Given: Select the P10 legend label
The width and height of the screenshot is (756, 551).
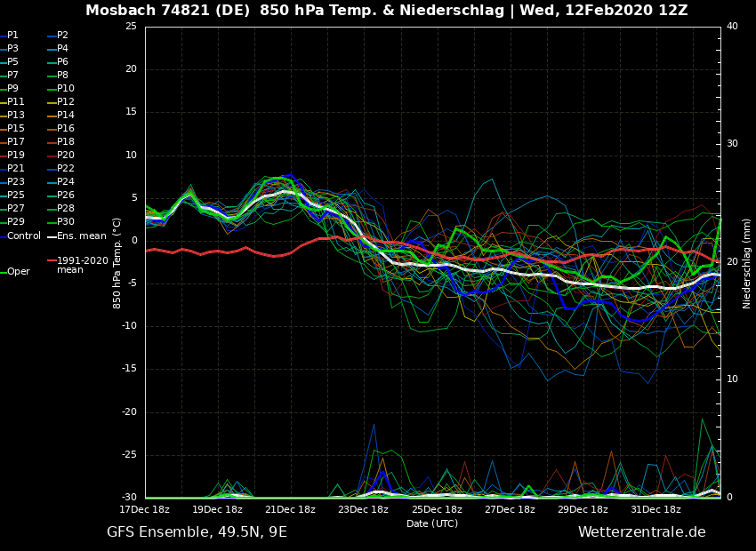Looking at the screenshot, I should 66,89.
